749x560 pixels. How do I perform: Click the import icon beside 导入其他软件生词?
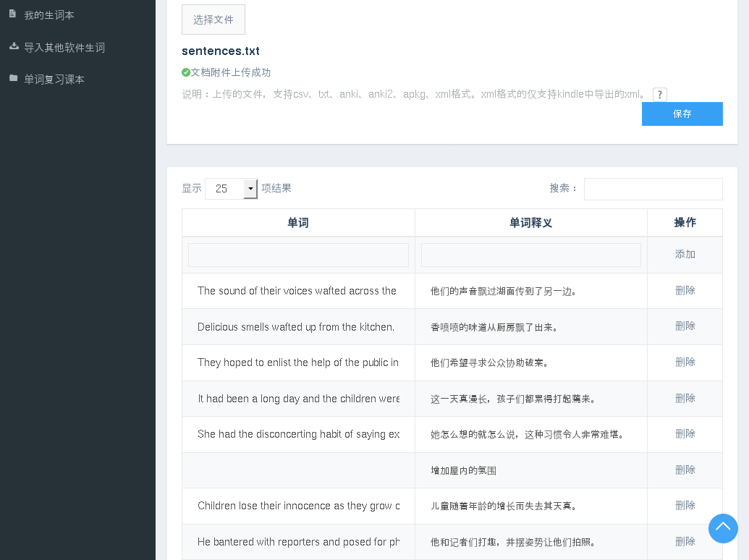click(x=14, y=46)
